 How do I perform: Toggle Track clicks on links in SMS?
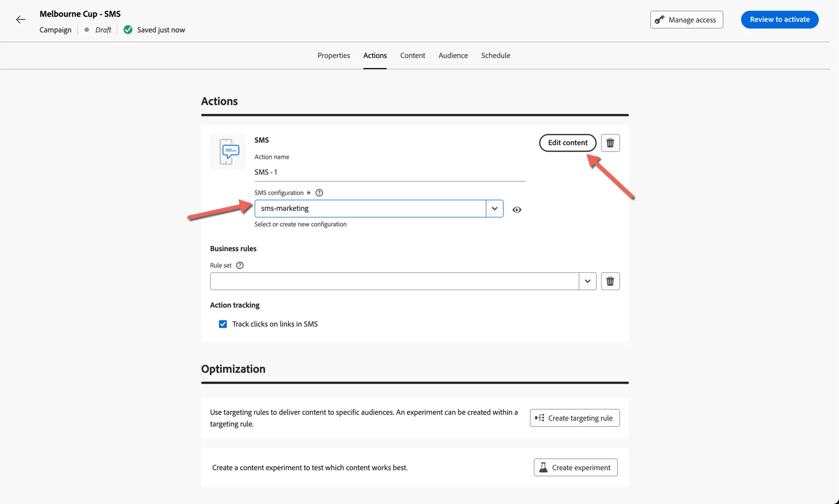(x=223, y=324)
